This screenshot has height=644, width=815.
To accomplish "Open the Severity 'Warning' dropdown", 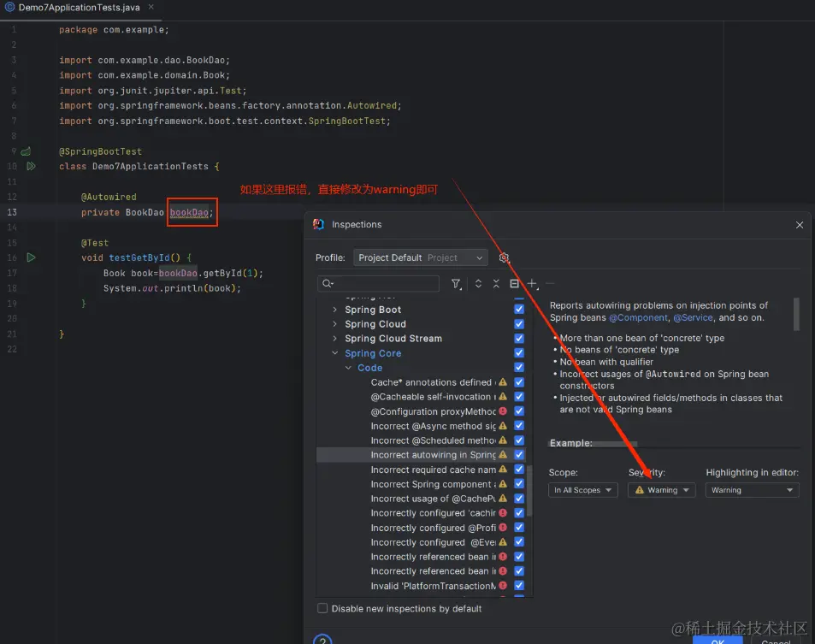I will click(662, 490).
